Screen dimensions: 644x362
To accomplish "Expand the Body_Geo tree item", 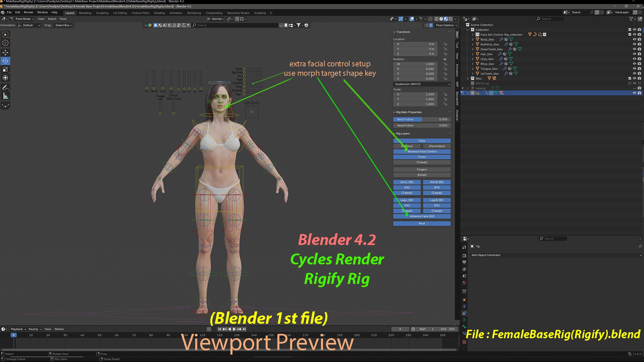I will 473,40.
